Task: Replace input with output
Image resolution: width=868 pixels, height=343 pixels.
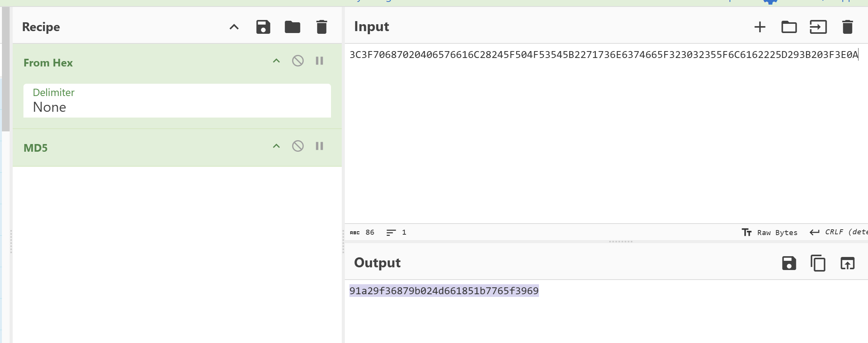Action: (x=847, y=263)
